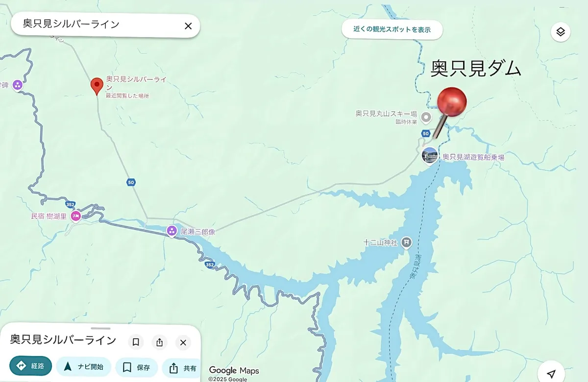The height and width of the screenshot is (382, 588).
Task: Toggle the bookmark icon in place card
Action: point(136,342)
